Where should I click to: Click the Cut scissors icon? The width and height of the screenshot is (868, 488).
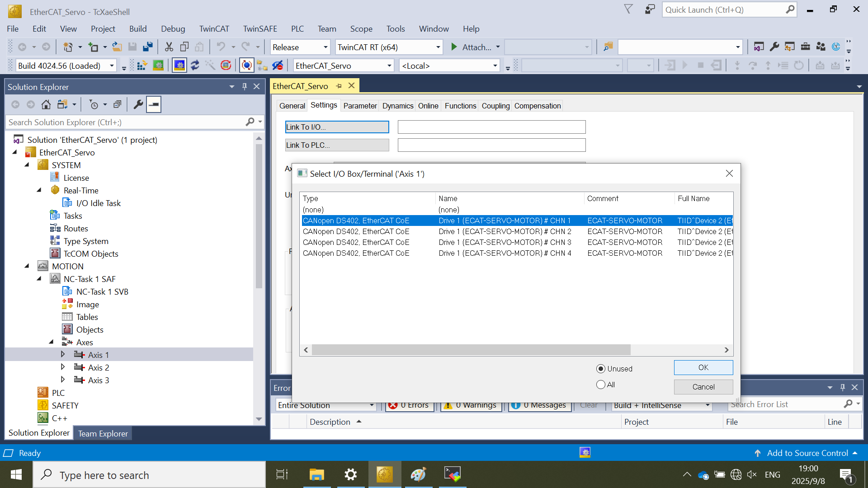coord(169,47)
